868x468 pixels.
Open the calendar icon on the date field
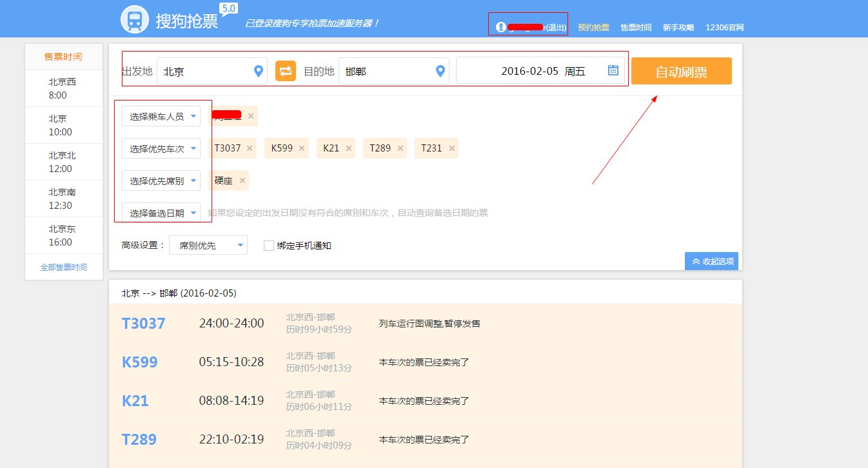tap(611, 71)
